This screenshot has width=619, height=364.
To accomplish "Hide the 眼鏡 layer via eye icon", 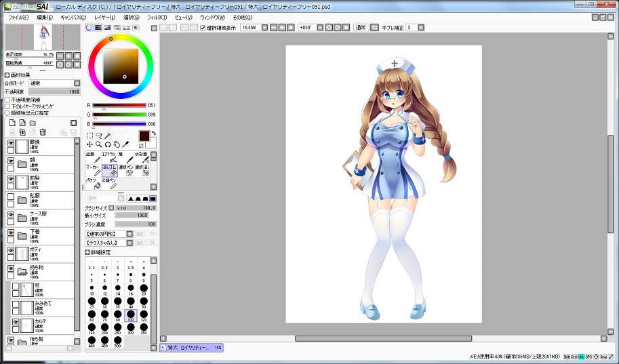I will [11, 144].
